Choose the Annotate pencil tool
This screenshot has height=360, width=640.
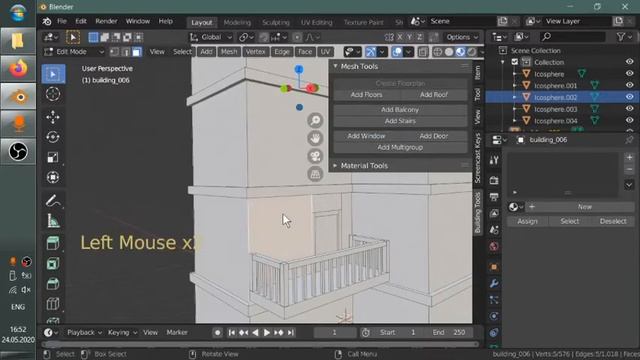tap(53, 201)
